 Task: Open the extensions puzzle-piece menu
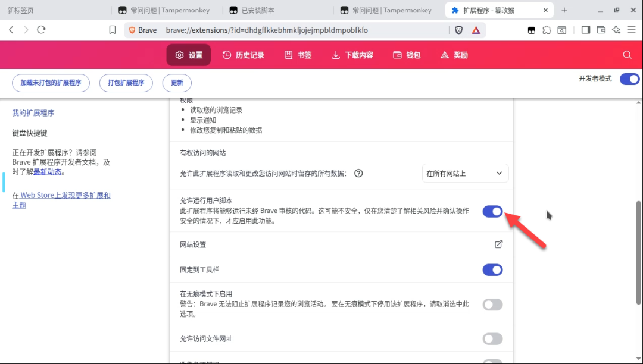[547, 30]
